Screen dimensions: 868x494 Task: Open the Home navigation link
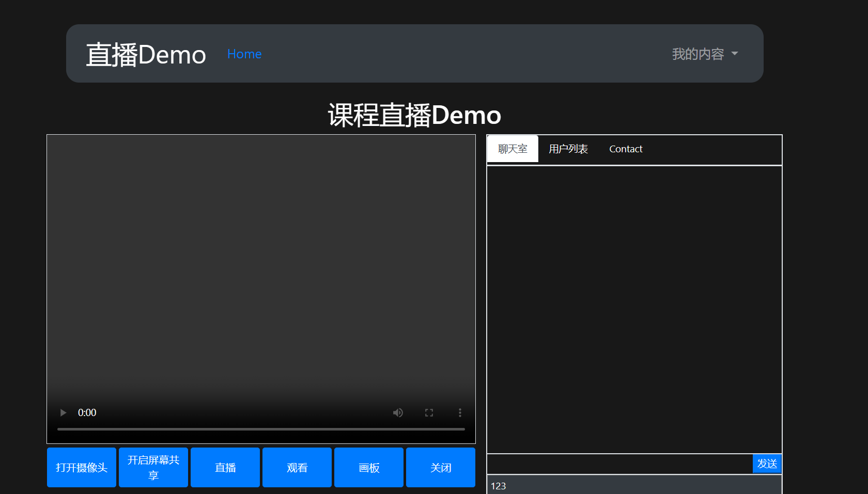click(244, 54)
